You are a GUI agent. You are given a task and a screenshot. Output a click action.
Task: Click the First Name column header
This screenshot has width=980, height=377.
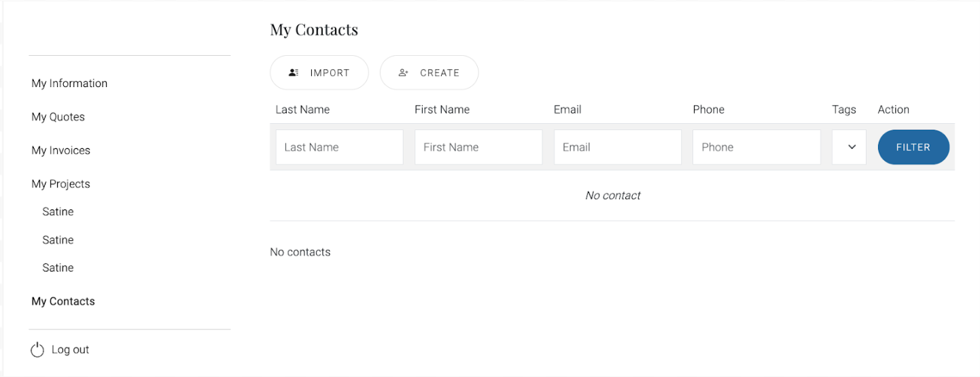442,110
